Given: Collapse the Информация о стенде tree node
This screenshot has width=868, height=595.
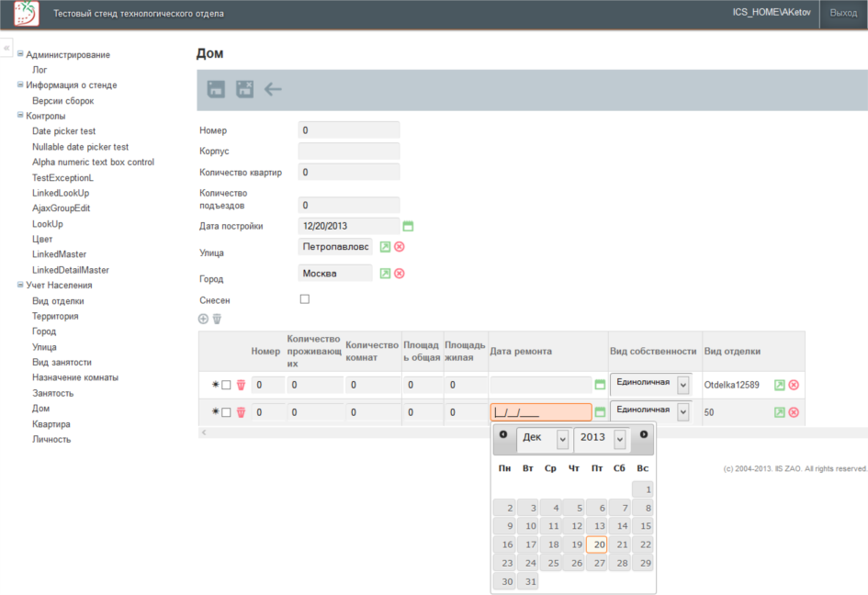Looking at the screenshot, I should tap(20, 84).
